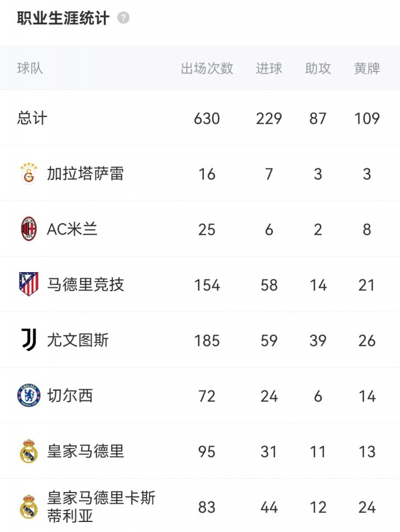Open the 加拉塔萨雷 team link

click(85, 174)
